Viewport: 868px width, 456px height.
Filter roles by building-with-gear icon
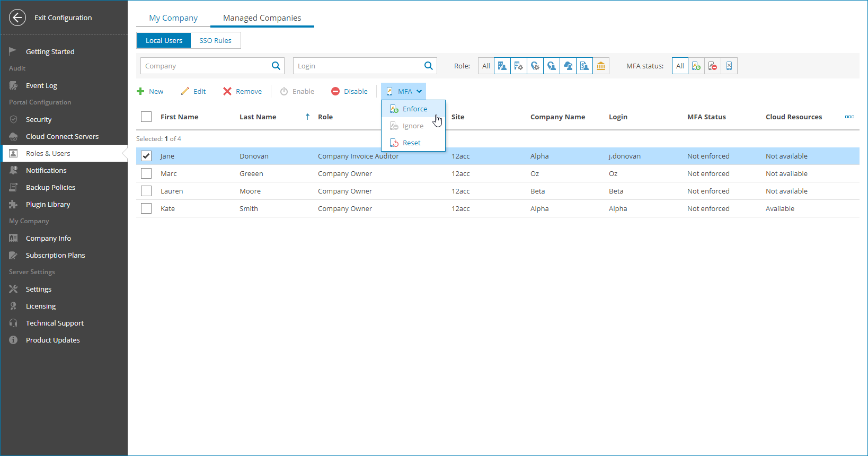coord(519,66)
